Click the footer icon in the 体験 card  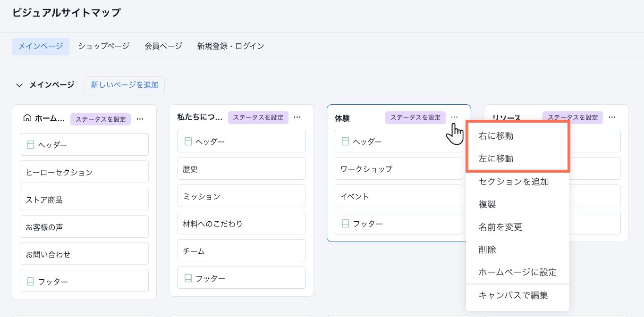click(x=345, y=223)
